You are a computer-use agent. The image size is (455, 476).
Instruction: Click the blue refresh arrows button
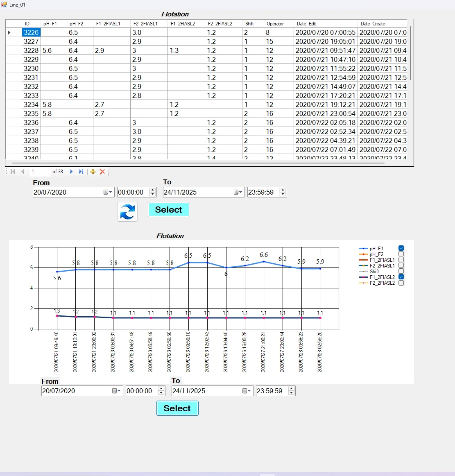[127, 211]
